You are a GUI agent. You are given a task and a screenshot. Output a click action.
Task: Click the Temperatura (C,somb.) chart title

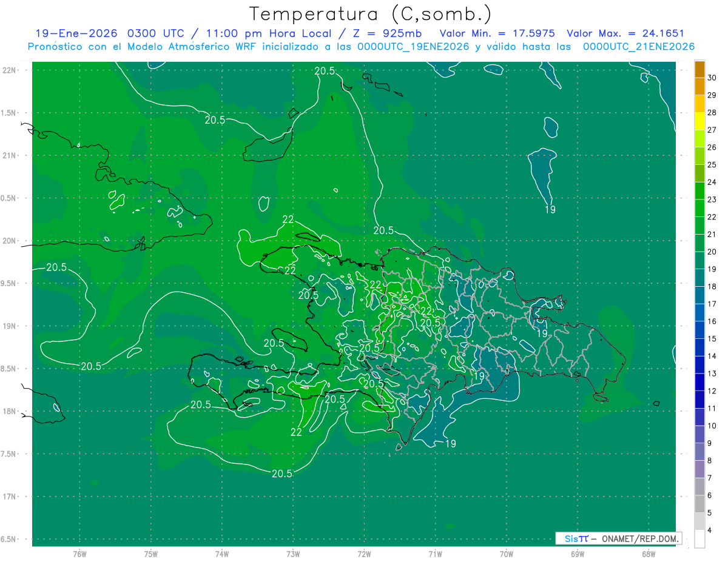(x=370, y=14)
